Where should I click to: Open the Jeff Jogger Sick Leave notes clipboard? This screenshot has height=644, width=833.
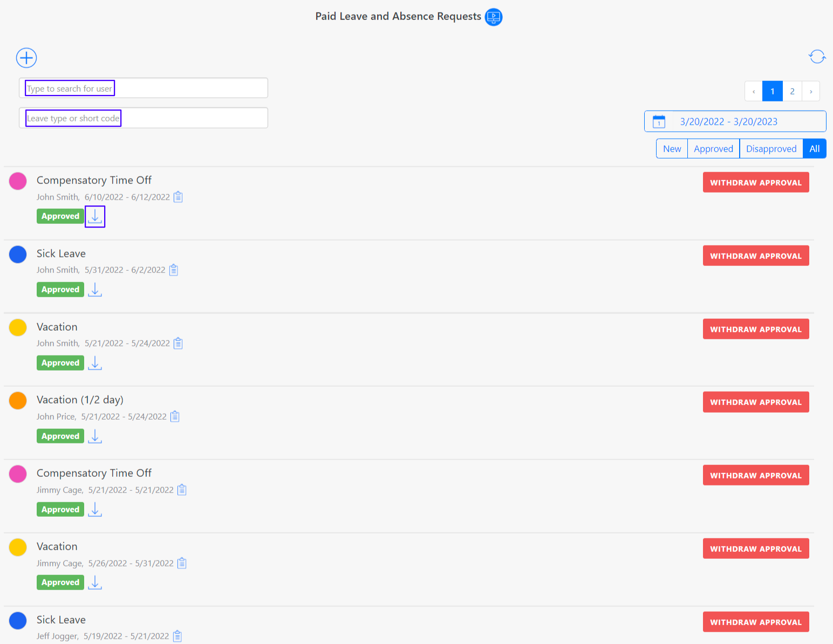coord(177,636)
